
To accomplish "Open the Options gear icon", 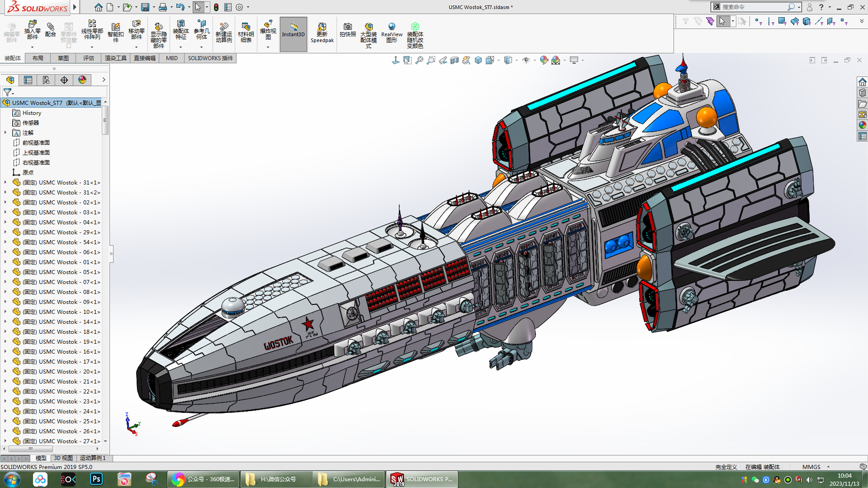I will pyautogui.click(x=239, y=7).
